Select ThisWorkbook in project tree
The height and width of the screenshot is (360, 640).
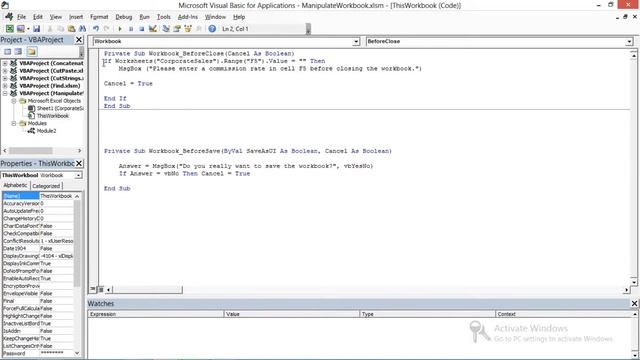(x=53, y=116)
